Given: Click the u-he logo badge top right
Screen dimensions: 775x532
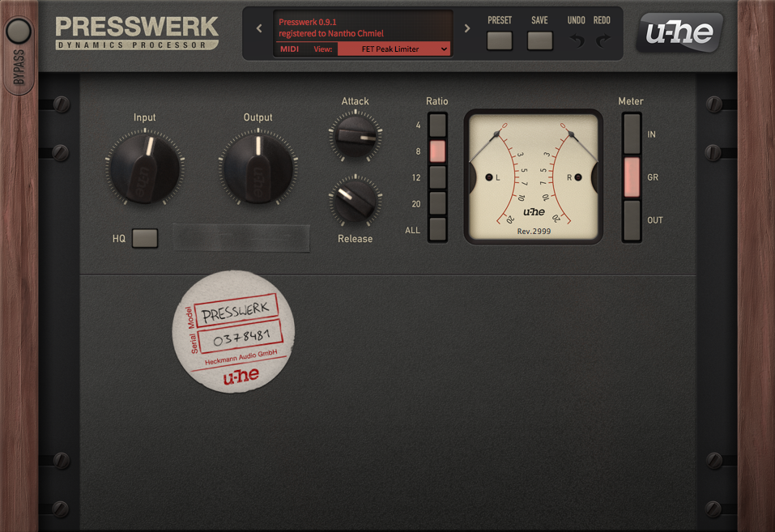Looking at the screenshot, I should [679, 33].
